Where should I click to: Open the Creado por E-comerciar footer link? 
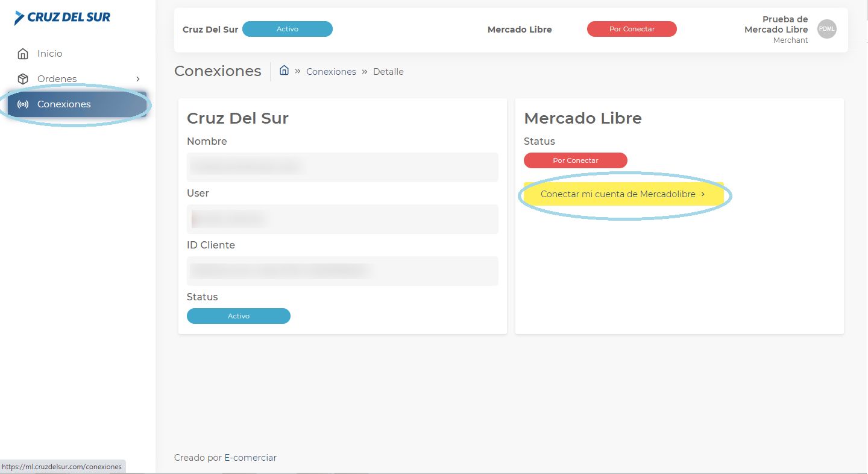(225, 458)
